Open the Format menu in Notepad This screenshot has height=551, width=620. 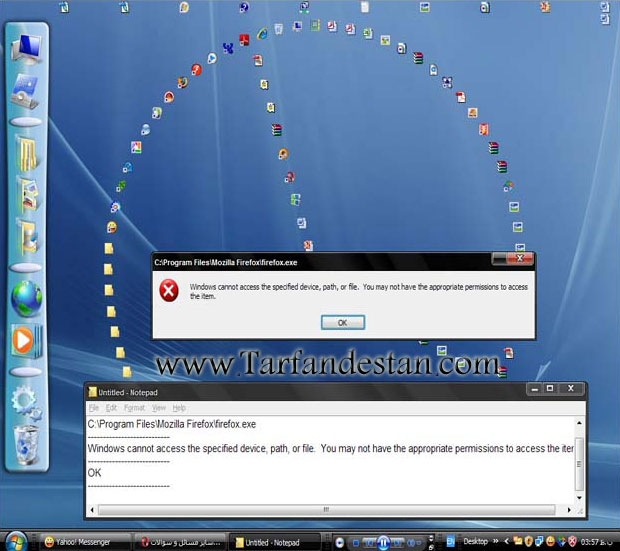coord(134,407)
